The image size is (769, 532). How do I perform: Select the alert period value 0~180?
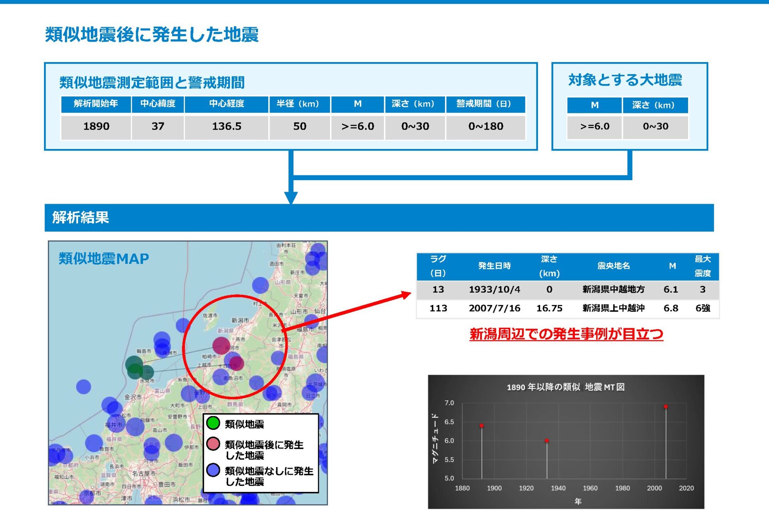click(x=485, y=126)
